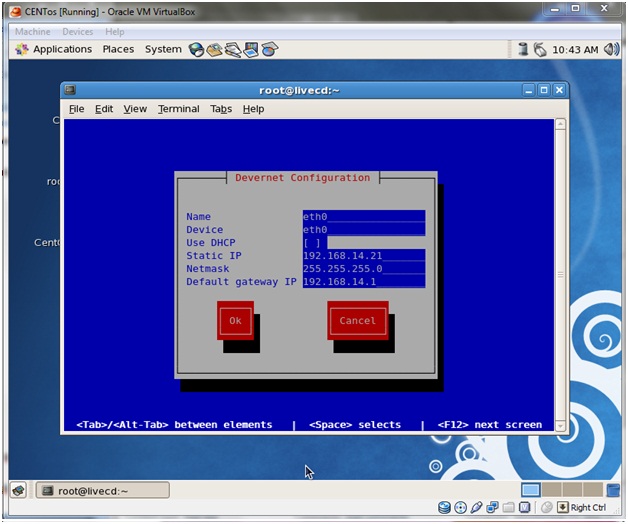628x524 pixels.
Task: Open the VirtualBox Devices menu
Action: 78,32
